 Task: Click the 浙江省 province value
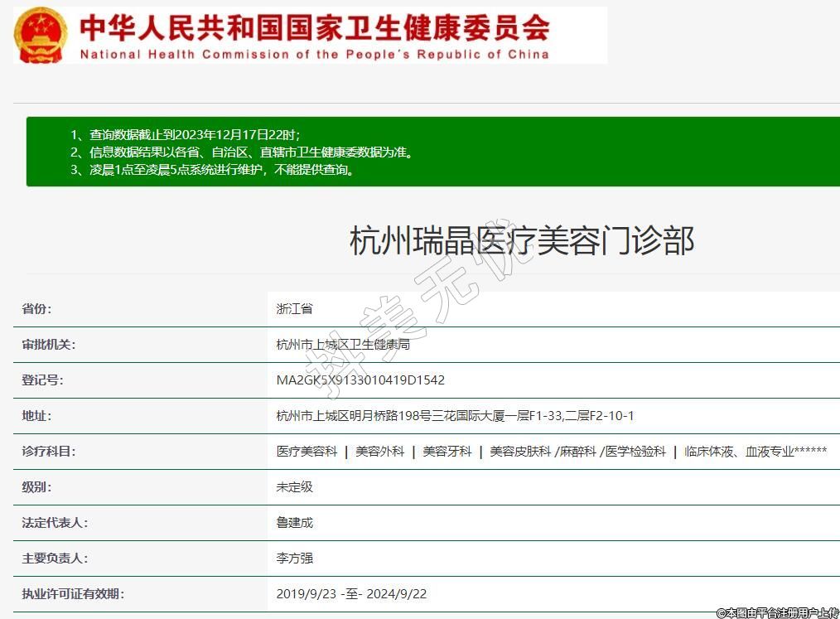point(294,308)
